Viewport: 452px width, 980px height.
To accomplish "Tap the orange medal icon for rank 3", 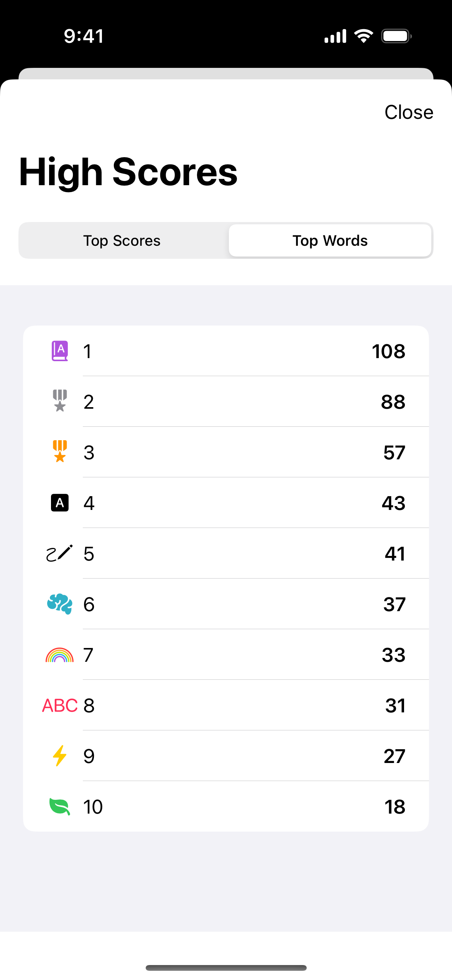I will 60,451.
